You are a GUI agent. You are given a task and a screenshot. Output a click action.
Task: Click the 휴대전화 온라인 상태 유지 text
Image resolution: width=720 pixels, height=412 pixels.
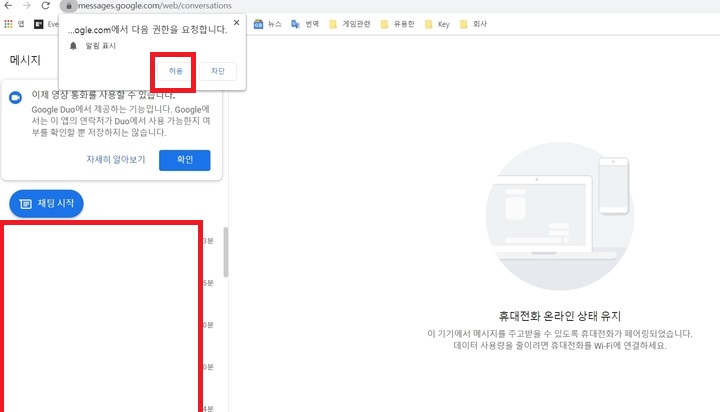pyautogui.click(x=560, y=316)
